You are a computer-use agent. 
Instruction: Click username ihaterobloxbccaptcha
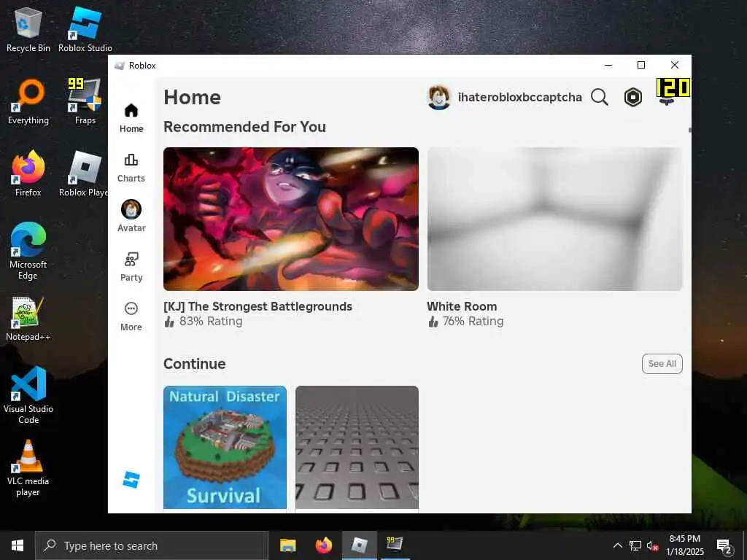point(519,97)
